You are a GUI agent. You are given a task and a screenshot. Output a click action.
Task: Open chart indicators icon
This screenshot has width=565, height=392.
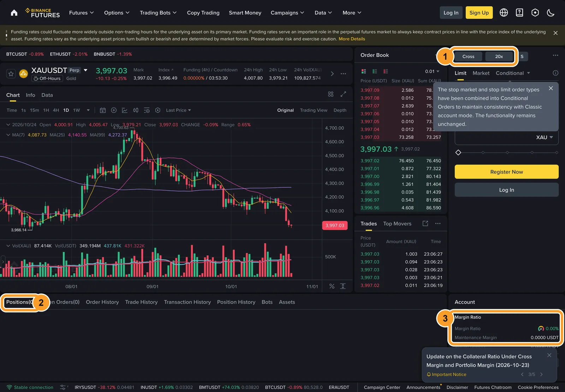pyautogui.click(x=125, y=110)
